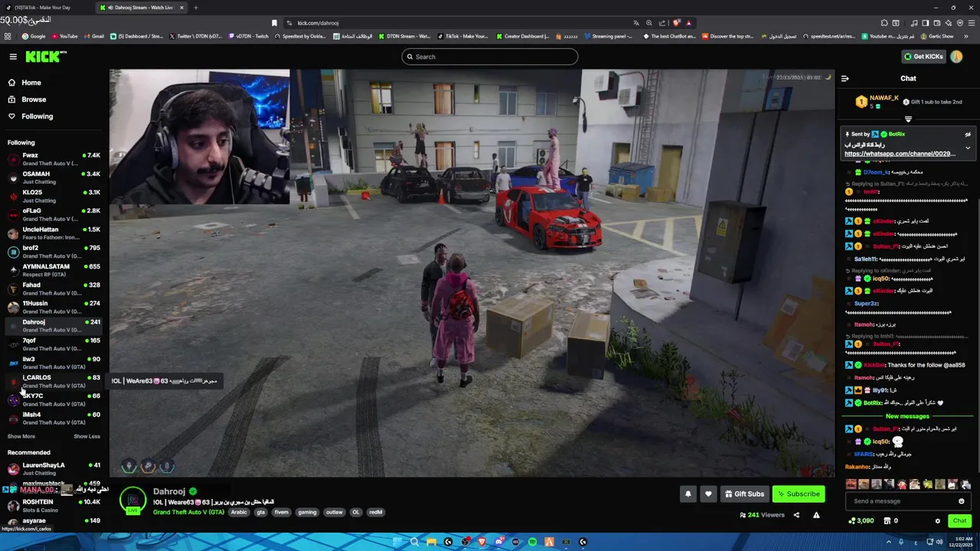Open the emoji picker in chat input

click(962, 501)
